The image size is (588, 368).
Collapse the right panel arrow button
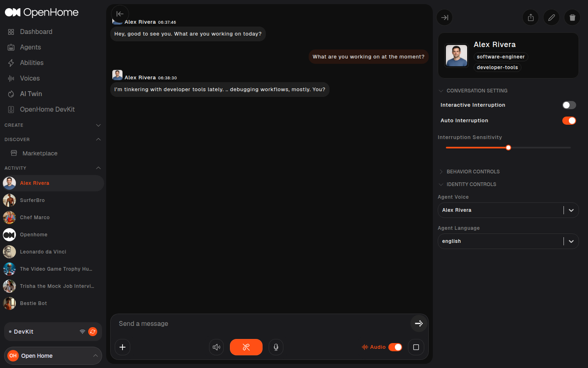(x=445, y=18)
